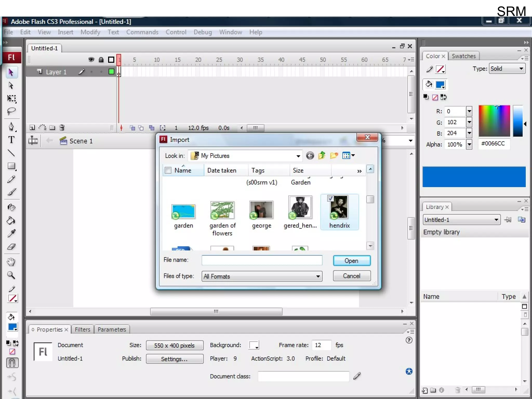532x399 pixels.
Task: Select the Text tool
Action: coord(11,140)
